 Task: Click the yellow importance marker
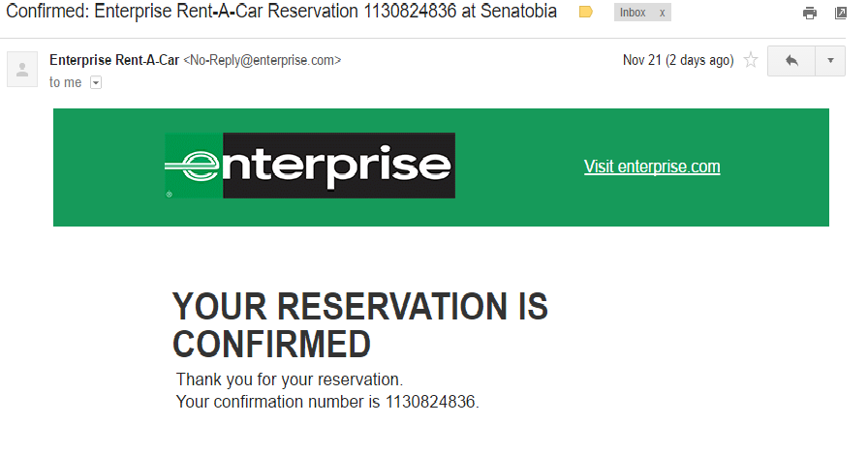(586, 13)
